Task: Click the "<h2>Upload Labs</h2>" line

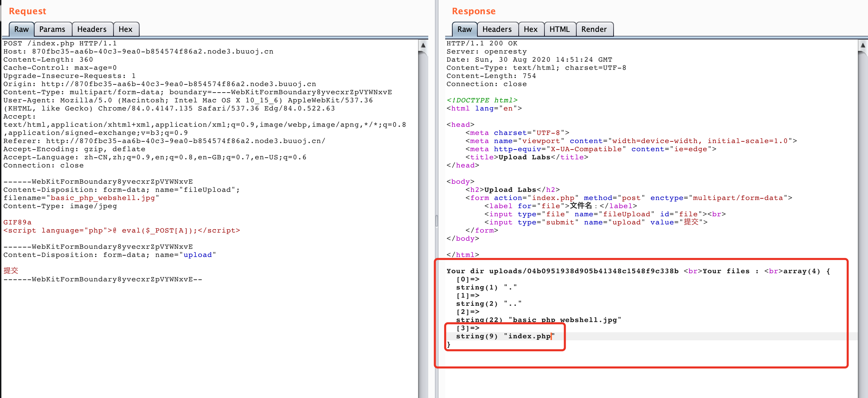Action: pos(513,190)
